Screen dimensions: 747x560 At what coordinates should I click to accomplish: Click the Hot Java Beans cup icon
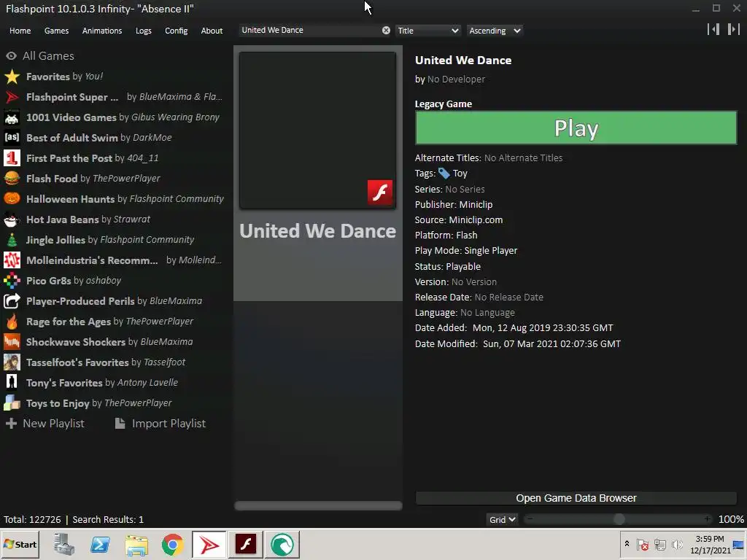[x=12, y=219]
